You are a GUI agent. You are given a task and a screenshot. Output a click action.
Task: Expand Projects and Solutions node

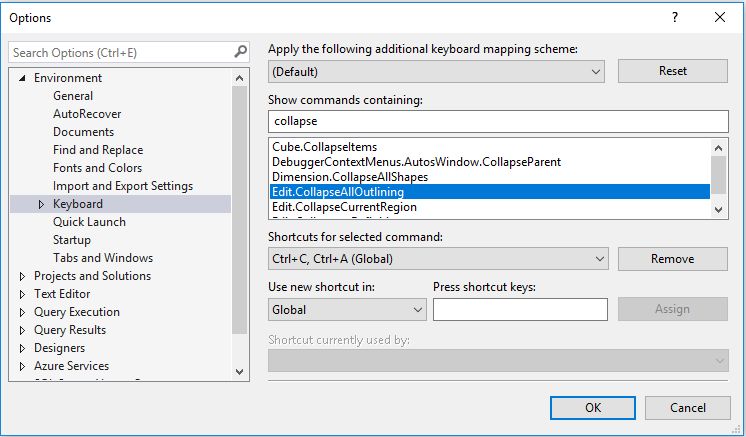22,276
